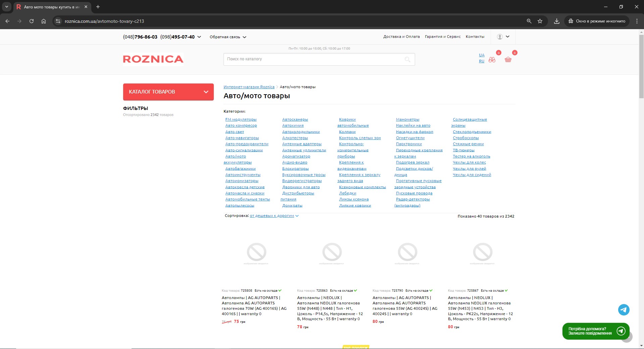Click the ROZNICA logo
The width and height of the screenshot is (644, 349).
pyautogui.click(x=153, y=59)
